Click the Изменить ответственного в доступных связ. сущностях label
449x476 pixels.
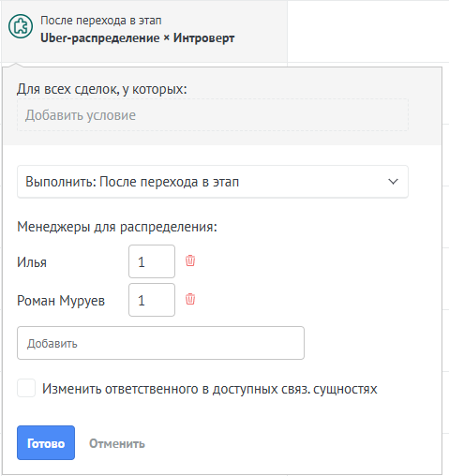pyautogui.click(x=210, y=389)
